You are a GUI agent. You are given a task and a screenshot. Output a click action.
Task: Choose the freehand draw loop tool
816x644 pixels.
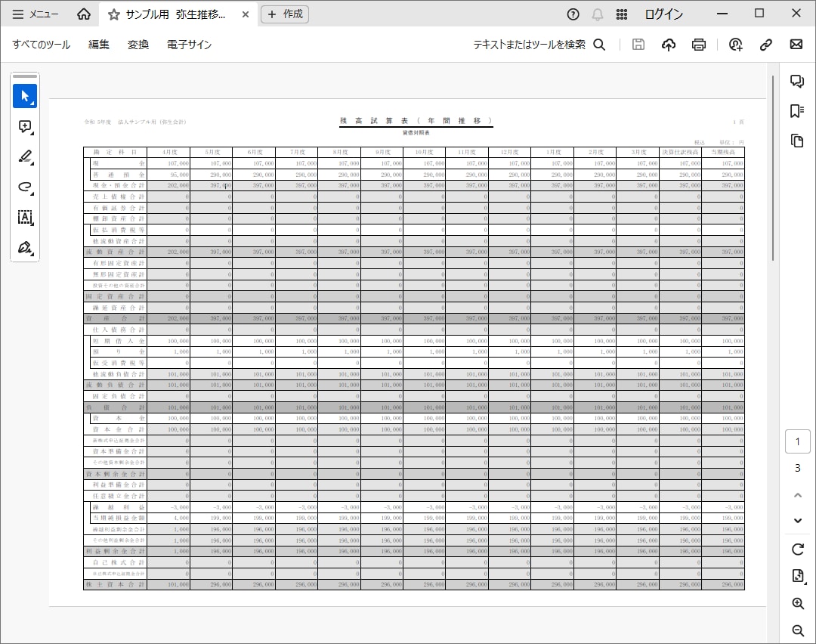tap(25, 187)
